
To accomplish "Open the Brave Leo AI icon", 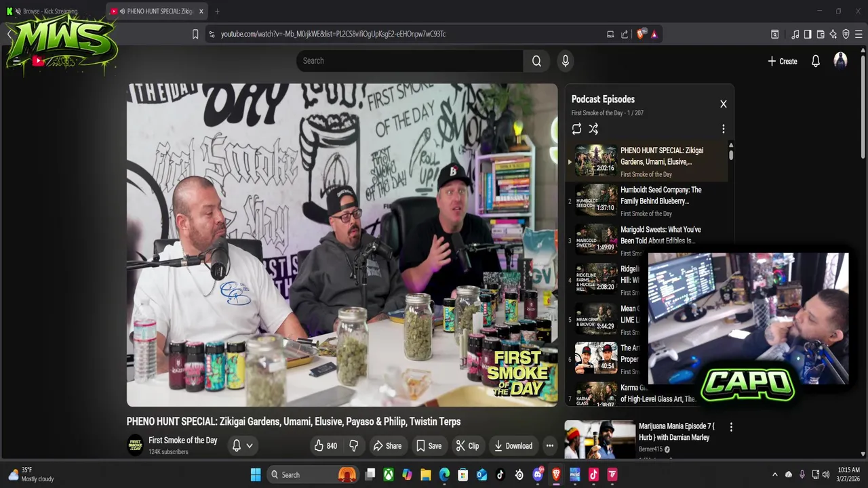I will (833, 34).
